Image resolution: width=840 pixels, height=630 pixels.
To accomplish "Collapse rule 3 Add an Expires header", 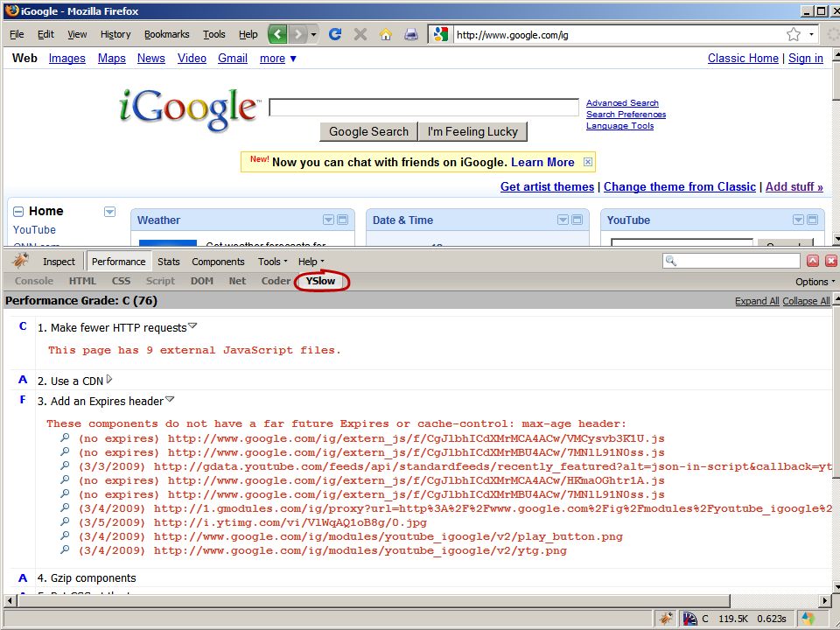I will pyautogui.click(x=170, y=399).
